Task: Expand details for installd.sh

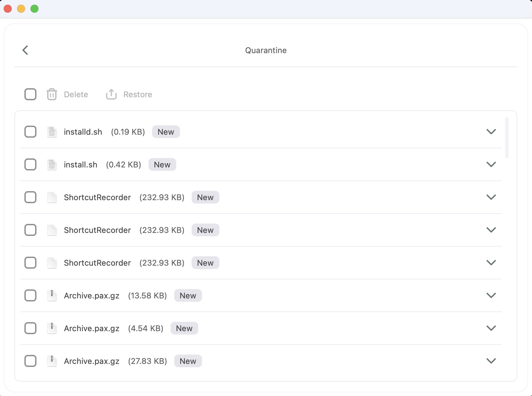Action: (x=491, y=132)
